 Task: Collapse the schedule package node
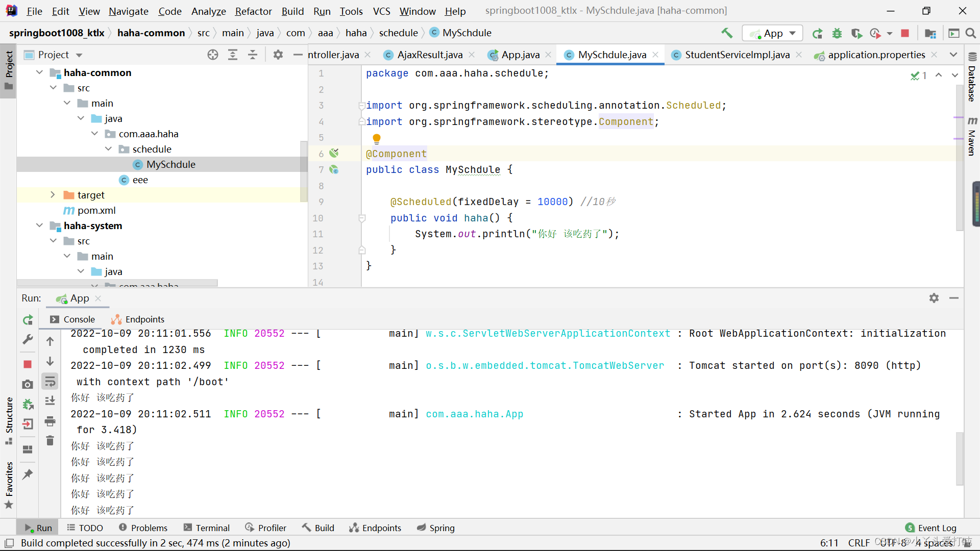click(108, 149)
